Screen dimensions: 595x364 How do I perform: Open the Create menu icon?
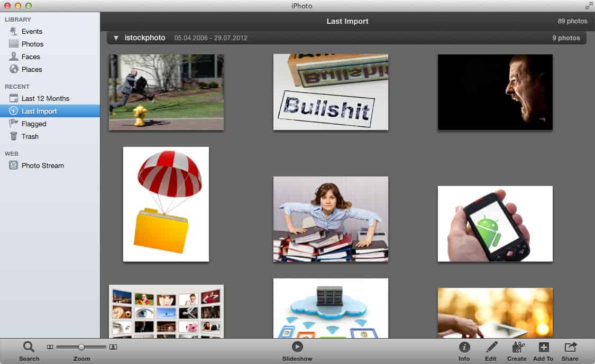point(518,347)
